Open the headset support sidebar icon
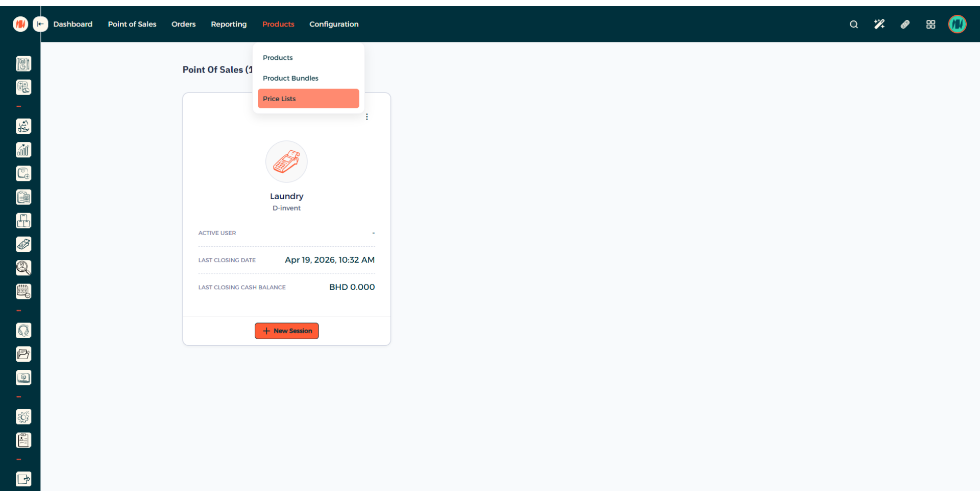The width and height of the screenshot is (980, 491). coord(23,331)
